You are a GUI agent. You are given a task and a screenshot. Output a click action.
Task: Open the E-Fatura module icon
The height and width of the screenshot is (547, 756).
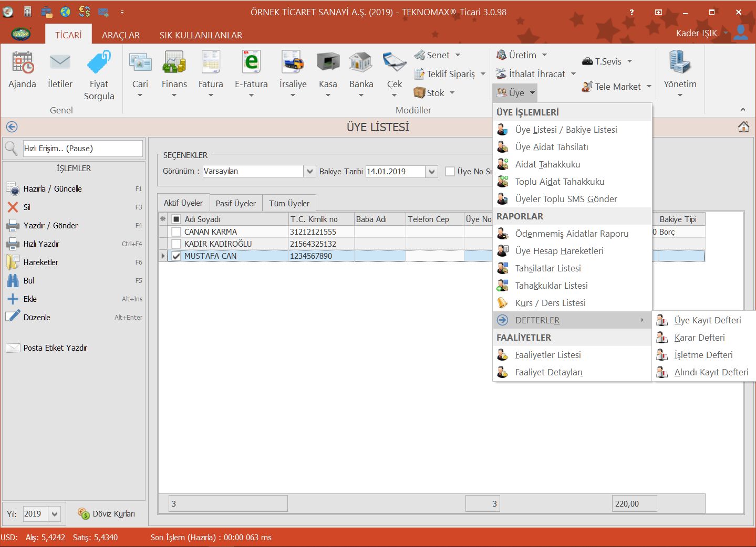(251, 63)
